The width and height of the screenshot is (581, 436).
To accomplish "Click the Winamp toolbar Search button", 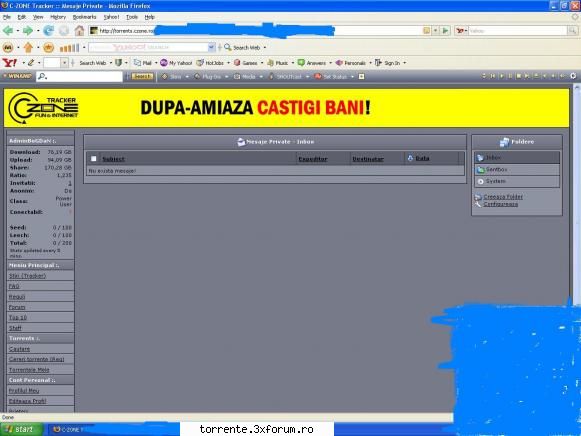I will (x=142, y=76).
